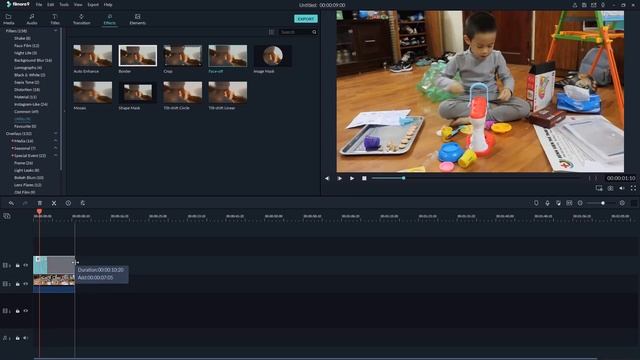
Task: Click the red timeline playhead marker
Action: [x=39, y=211]
